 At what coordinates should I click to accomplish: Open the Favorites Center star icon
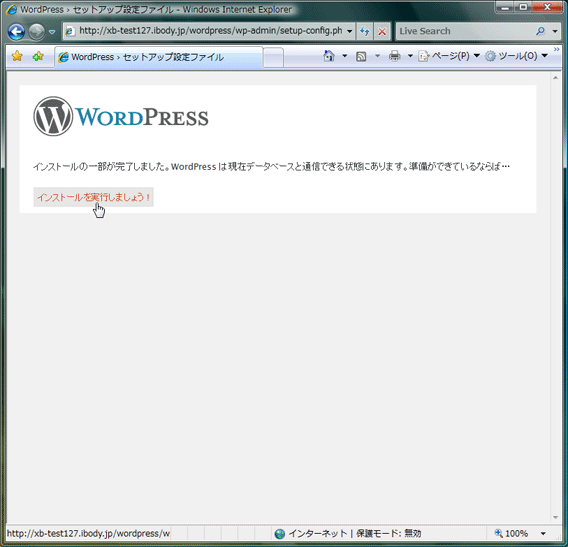click(x=17, y=56)
